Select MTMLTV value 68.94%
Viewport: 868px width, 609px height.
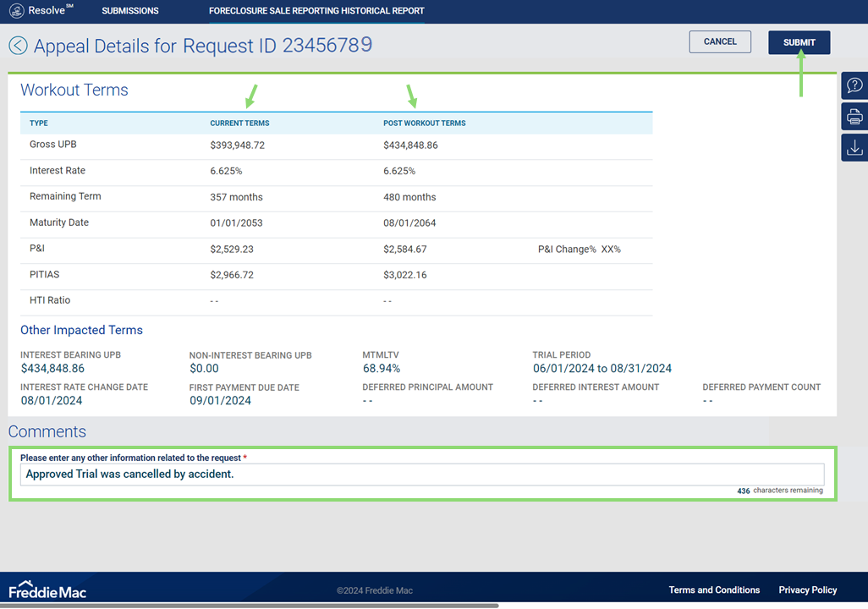[382, 368]
